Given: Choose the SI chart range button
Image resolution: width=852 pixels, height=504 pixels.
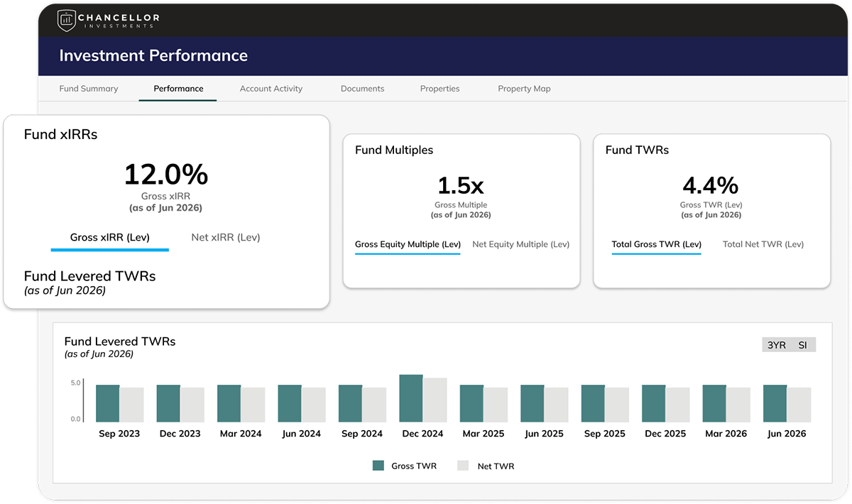Looking at the screenshot, I should (802, 345).
